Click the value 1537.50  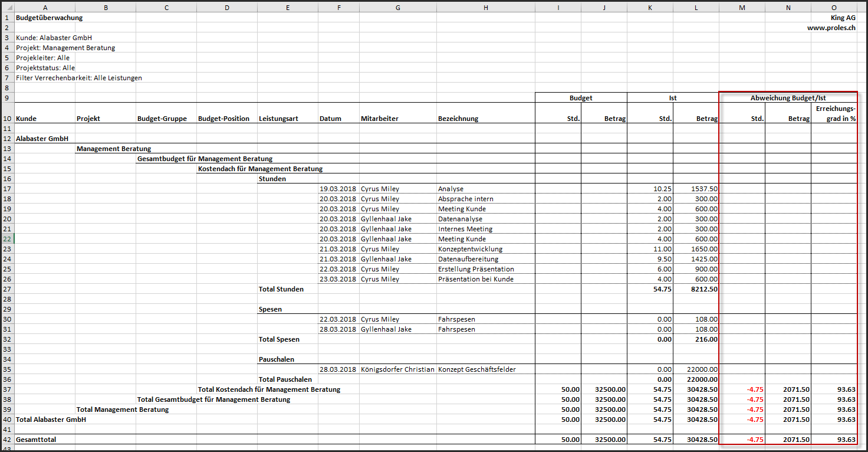pos(704,189)
